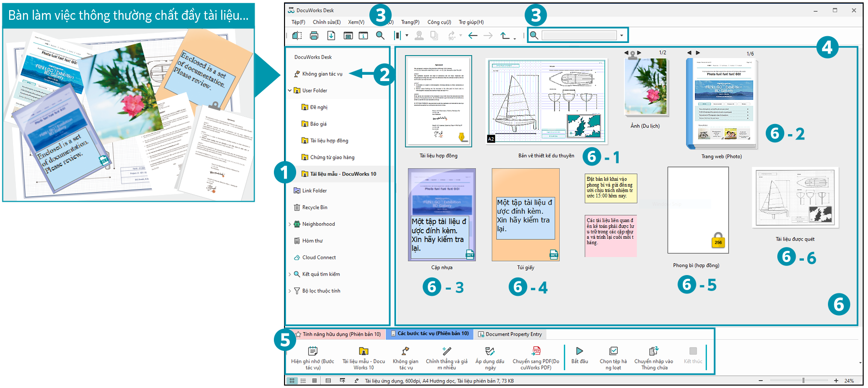Click the grayed Kết thúc stop icon

point(693,351)
